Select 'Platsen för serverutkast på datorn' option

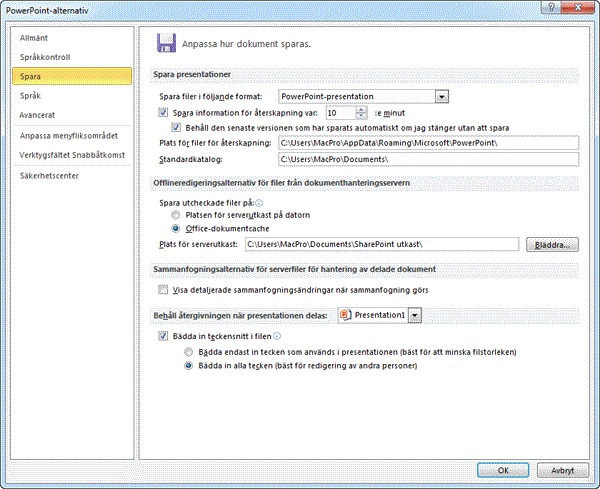click(177, 215)
